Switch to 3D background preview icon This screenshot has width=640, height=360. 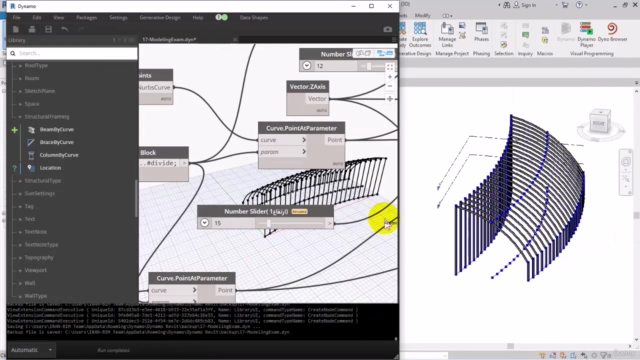(x=363, y=53)
